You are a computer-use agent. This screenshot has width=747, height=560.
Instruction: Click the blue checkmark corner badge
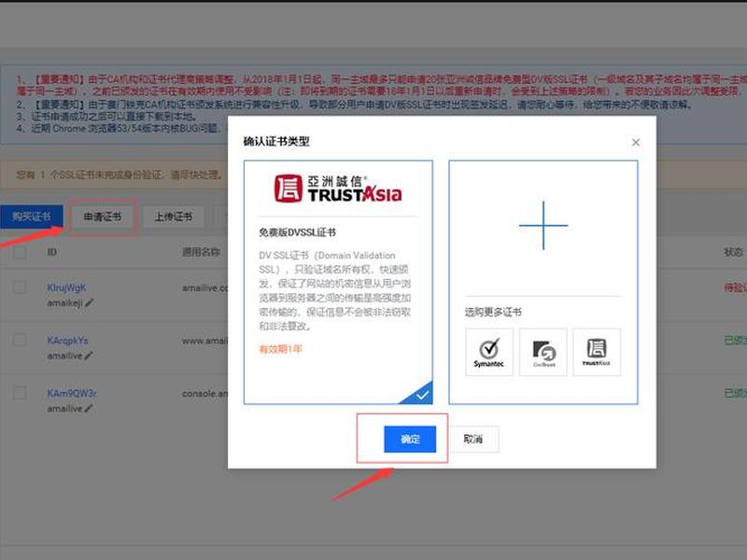[419, 395]
